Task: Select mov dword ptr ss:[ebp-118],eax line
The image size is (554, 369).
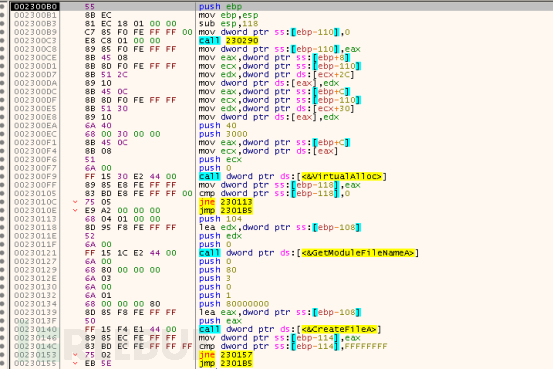Action: click(x=279, y=184)
